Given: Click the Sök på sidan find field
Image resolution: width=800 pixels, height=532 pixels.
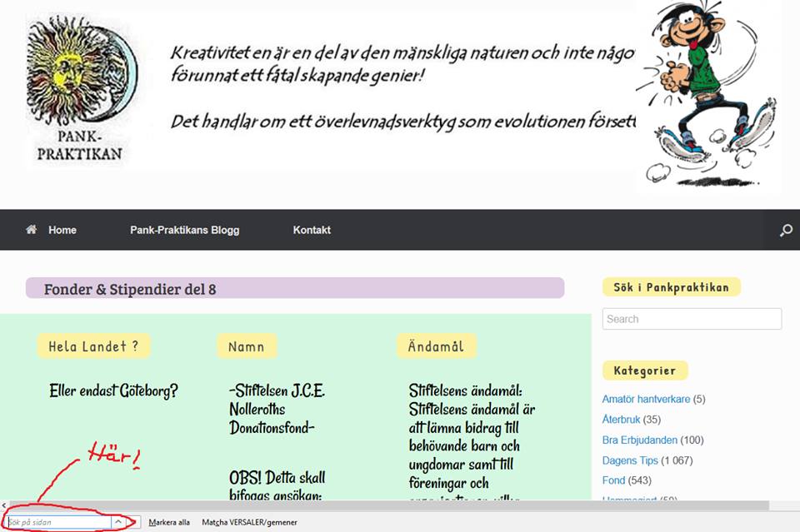Looking at the screenshot, I should [x=57, y=522].
